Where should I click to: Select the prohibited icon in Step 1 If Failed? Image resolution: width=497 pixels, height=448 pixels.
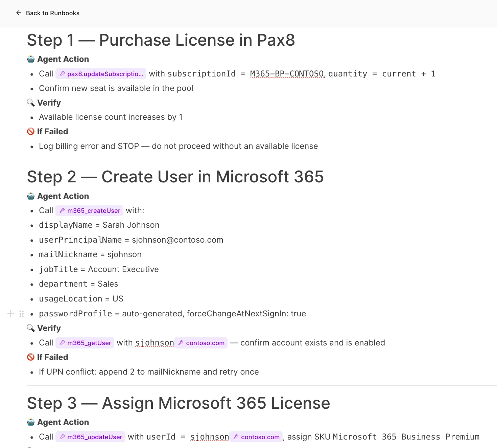[x=31, y=131]
